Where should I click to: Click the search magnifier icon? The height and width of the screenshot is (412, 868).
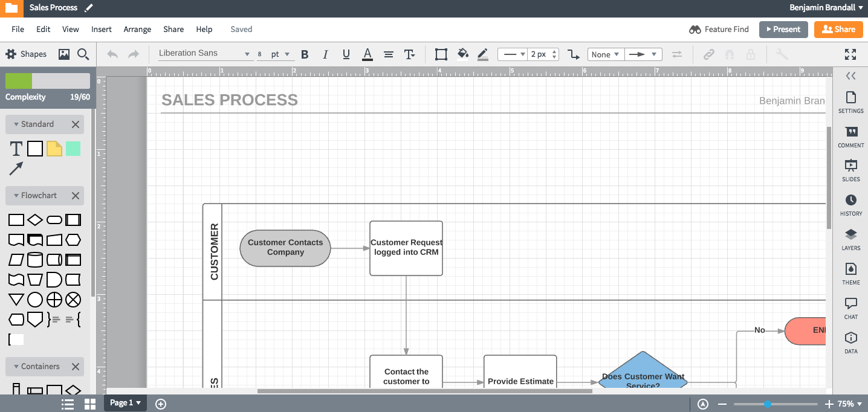point(83,54)
